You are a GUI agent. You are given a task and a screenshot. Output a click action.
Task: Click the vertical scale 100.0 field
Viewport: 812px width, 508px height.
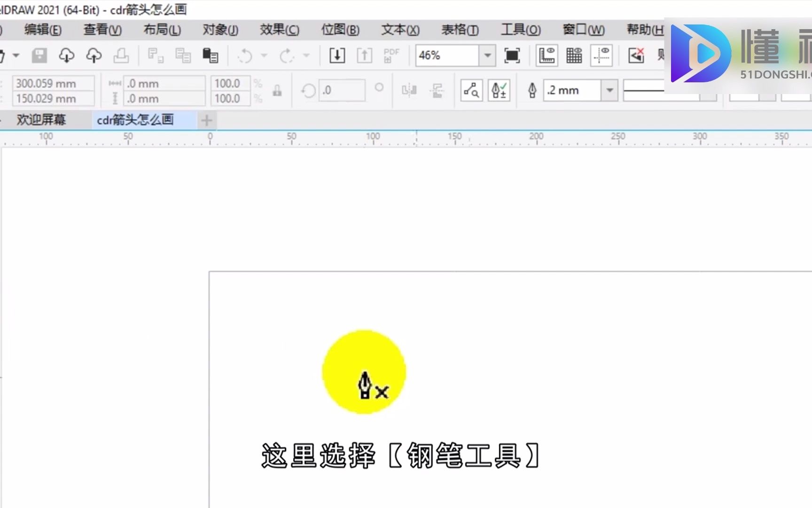click(230, 98)
